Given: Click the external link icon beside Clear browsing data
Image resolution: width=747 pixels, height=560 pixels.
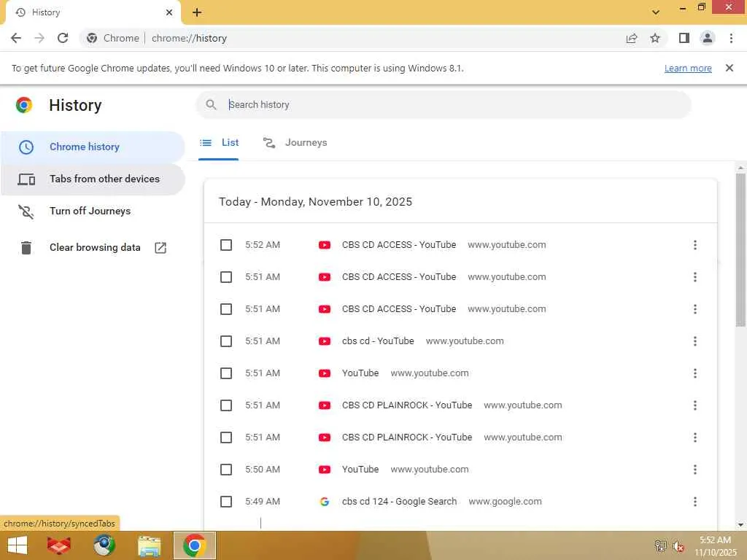Looking at the screenshot, I should tap(160, 248).
